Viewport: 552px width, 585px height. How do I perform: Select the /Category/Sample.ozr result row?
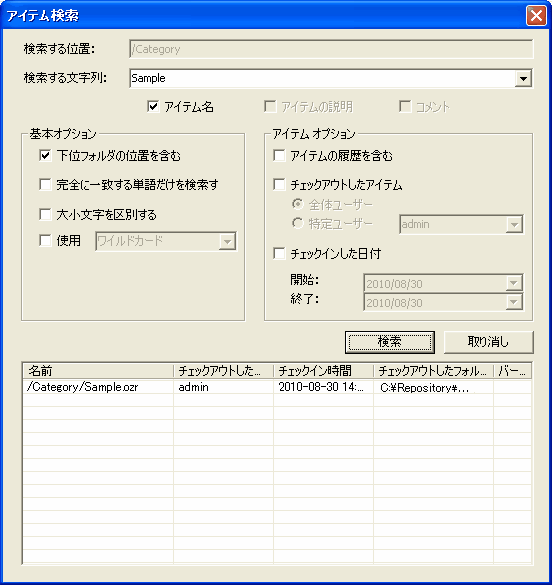click(x=277, y=387)
